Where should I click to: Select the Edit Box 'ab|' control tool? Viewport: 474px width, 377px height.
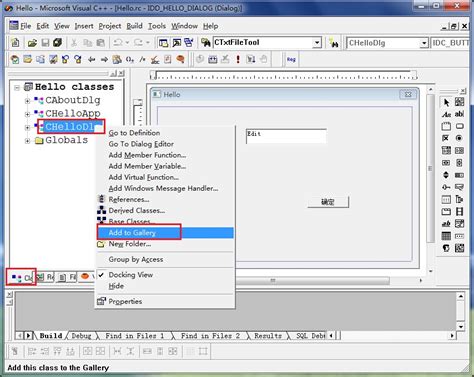[459, 114]
